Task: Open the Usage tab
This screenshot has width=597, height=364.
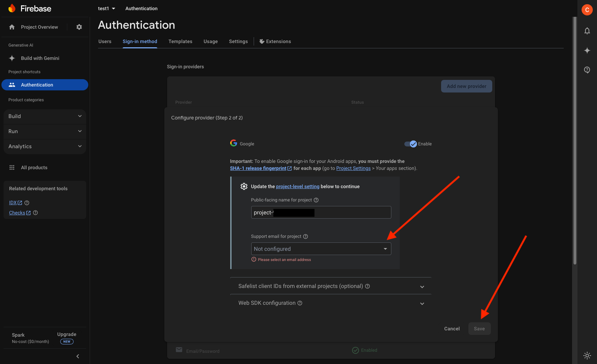Action: click(x=211, y=41)
